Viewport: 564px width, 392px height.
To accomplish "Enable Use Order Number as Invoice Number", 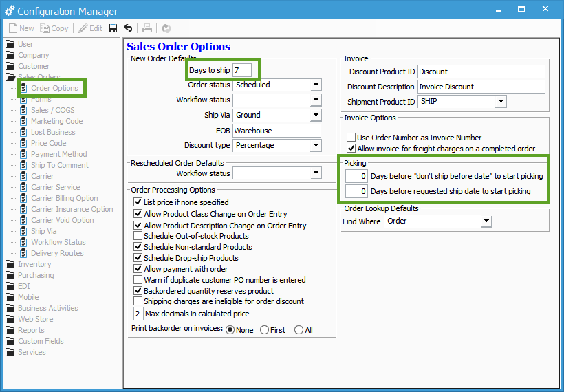I will coord(351,138).
